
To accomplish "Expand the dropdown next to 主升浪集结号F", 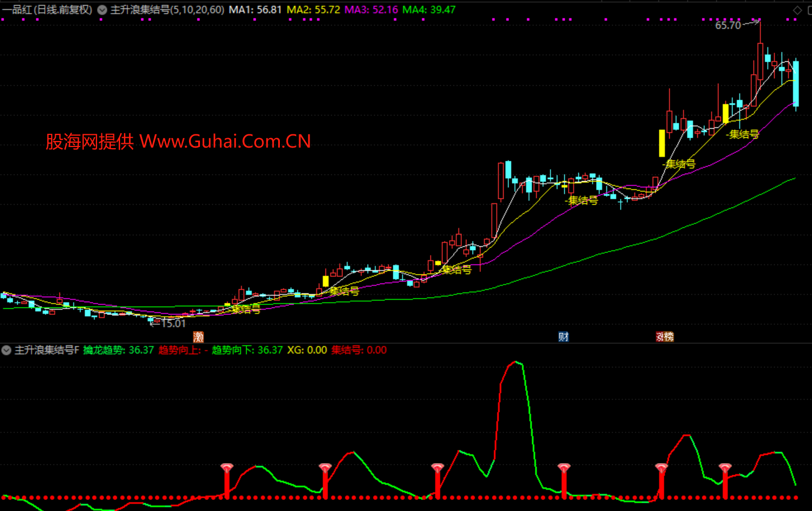I will 6,350.
